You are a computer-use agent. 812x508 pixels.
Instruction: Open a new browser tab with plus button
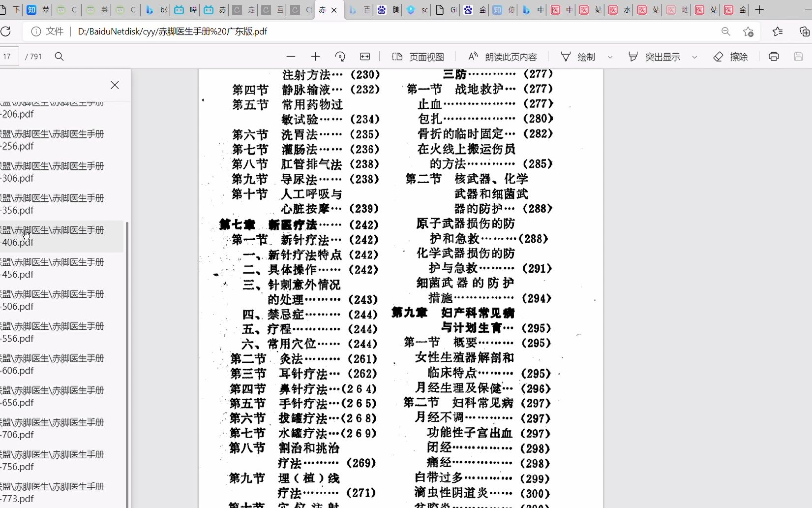759,9
